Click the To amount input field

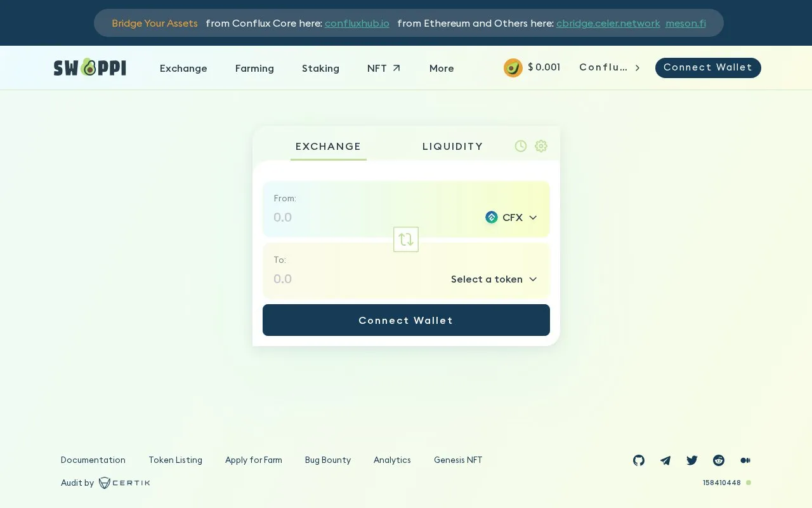click(x=358, y=279)
